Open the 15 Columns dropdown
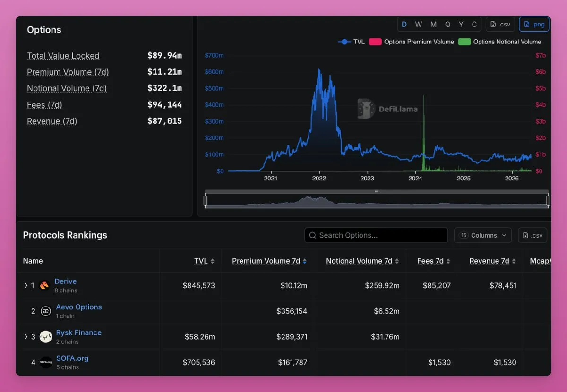Screen dimensions: 567x392 (483, 235)
